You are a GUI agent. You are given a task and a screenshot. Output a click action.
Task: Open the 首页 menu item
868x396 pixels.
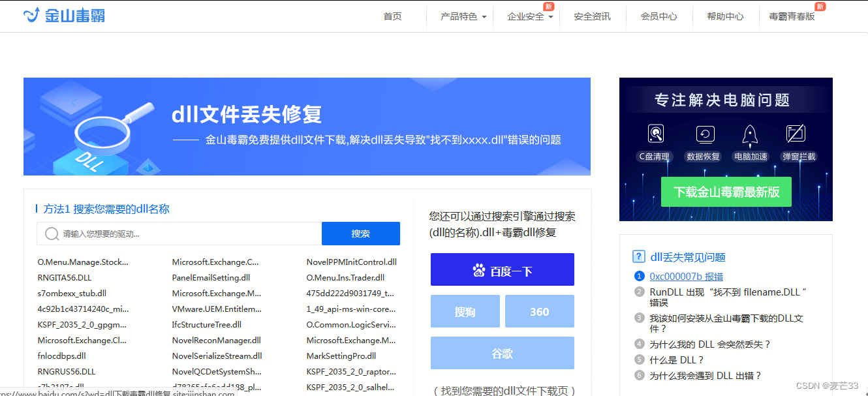392,16
